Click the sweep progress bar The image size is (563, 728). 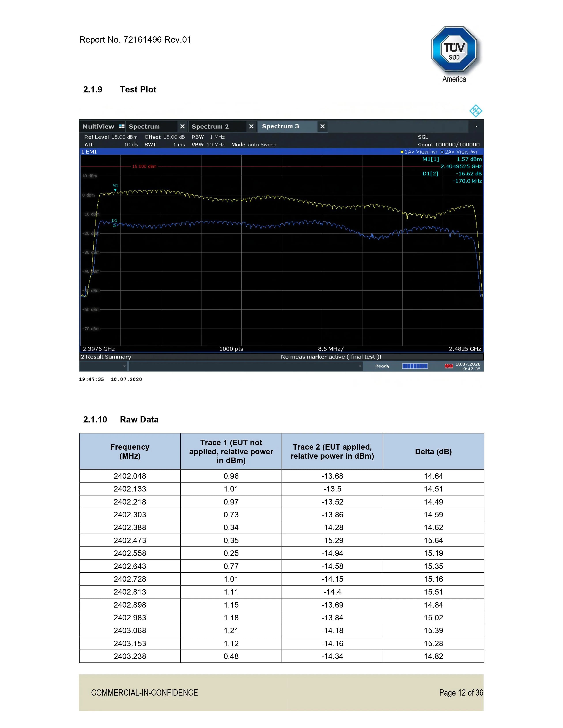[415, 366]
